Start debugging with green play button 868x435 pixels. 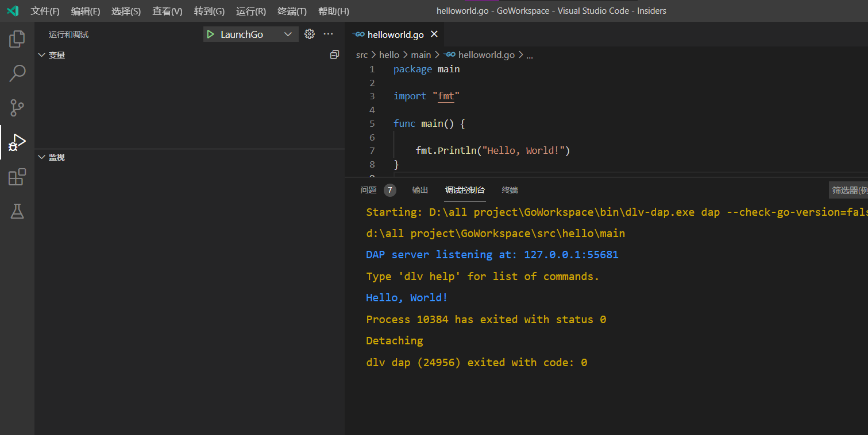(x=211, y=34)
